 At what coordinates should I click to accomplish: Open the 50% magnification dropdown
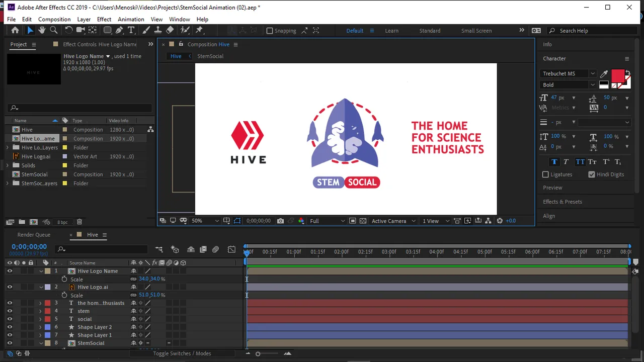click(x=205, y=221)
